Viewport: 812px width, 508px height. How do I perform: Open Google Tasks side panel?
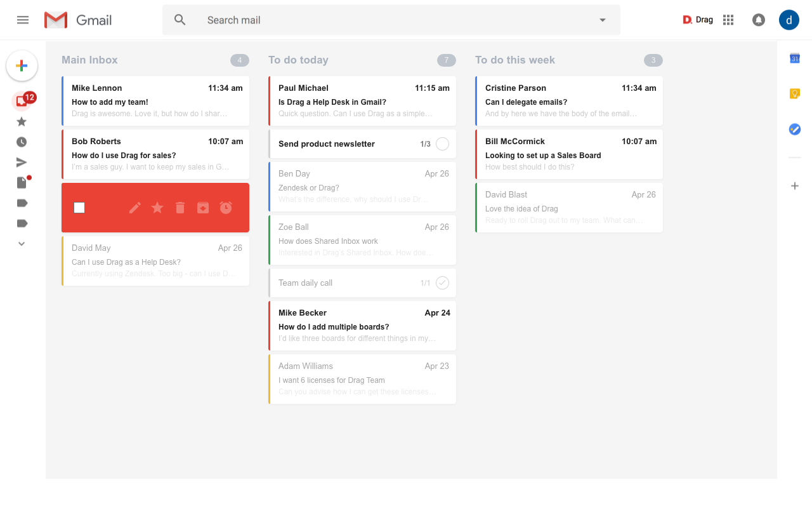795,129
